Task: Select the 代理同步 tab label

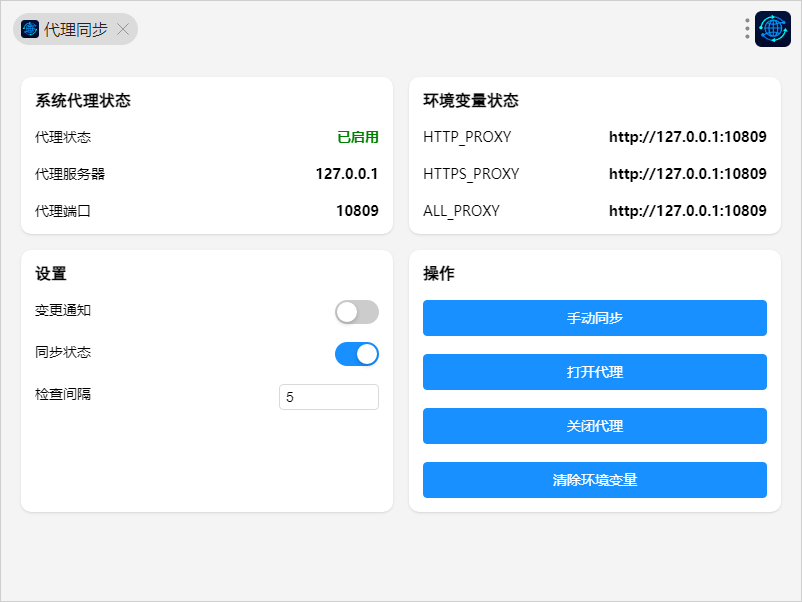Action: pyautogui.click(x=76, y=29)
